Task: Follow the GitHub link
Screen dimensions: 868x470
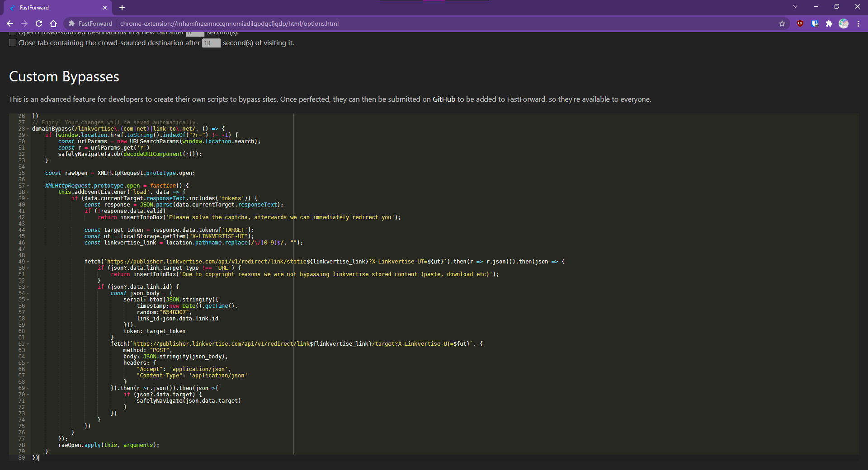Action: (444, 99)
